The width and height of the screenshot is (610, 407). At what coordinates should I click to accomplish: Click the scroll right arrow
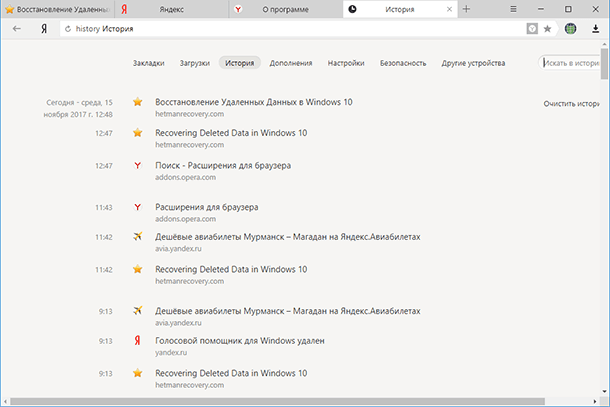pyautogui.click(x=595, y=401)
